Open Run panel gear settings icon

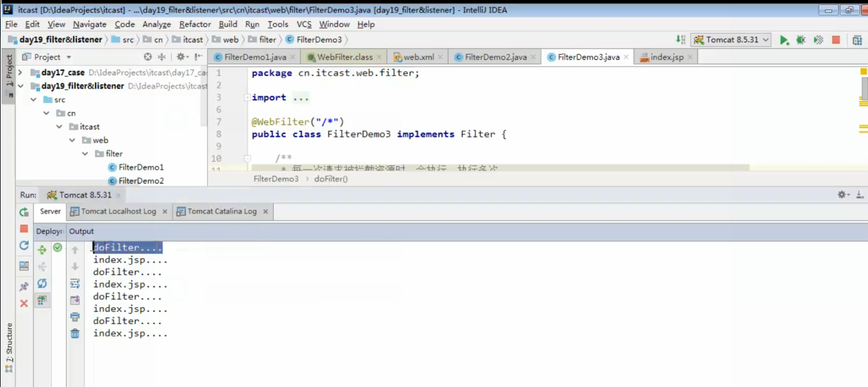tap(843, 195)
